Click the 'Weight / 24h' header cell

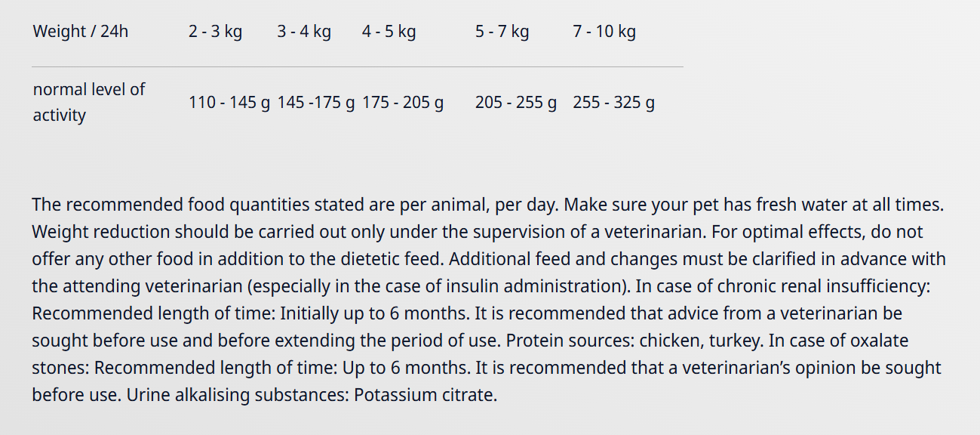pos(80,32)
